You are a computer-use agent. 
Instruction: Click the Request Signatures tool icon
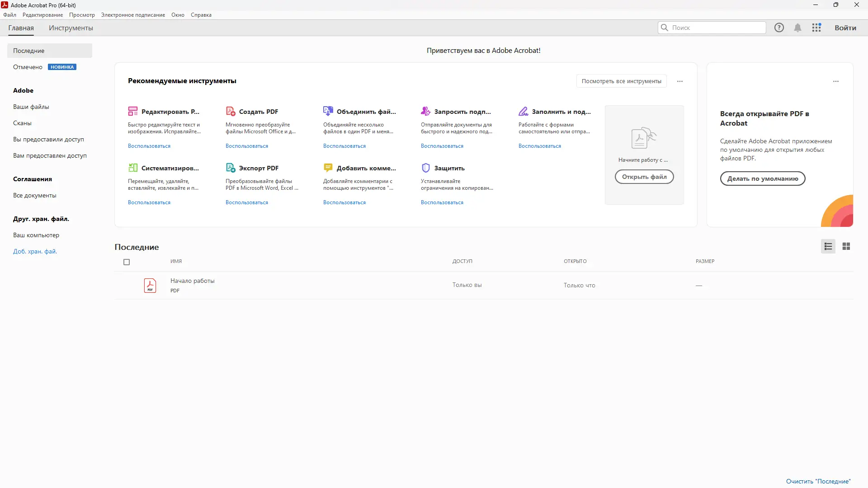click(426, 111)
